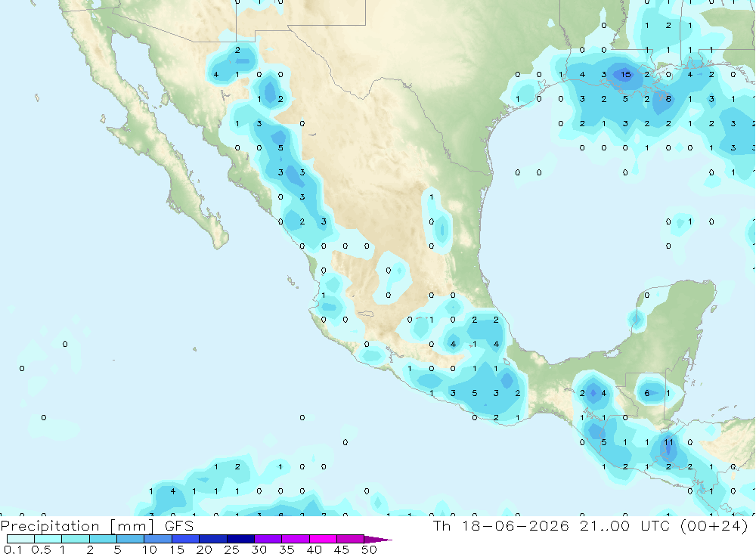Viewport: 756px width, 554px height.
Task: Select the 25–30 mm navy legend swatch
Action: [240, 539]
